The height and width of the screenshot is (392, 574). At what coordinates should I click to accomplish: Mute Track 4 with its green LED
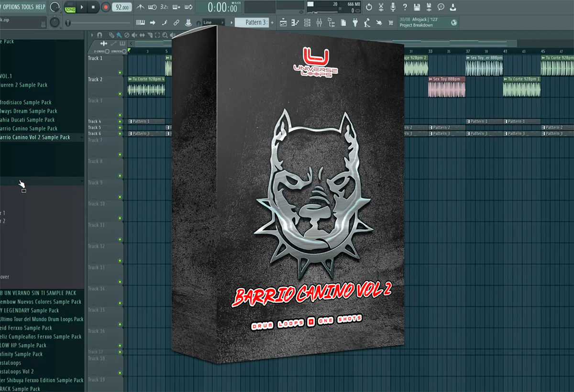[120, 122]
